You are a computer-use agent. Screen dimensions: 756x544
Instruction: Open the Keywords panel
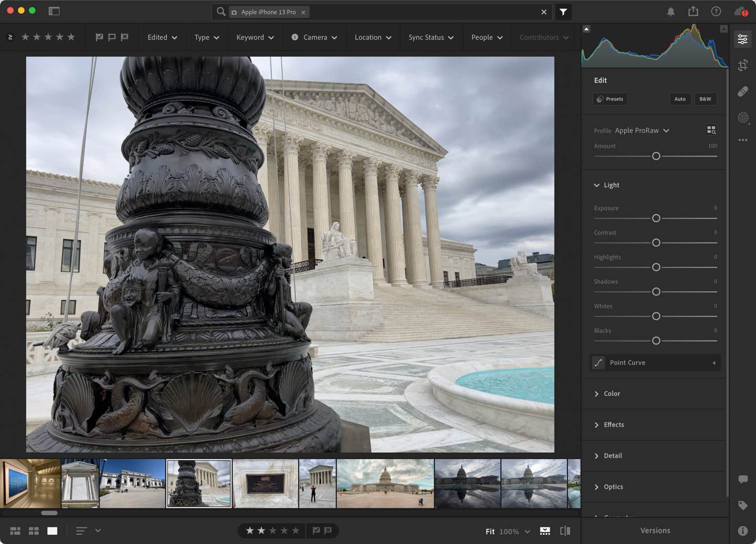(x=743, y=505)
